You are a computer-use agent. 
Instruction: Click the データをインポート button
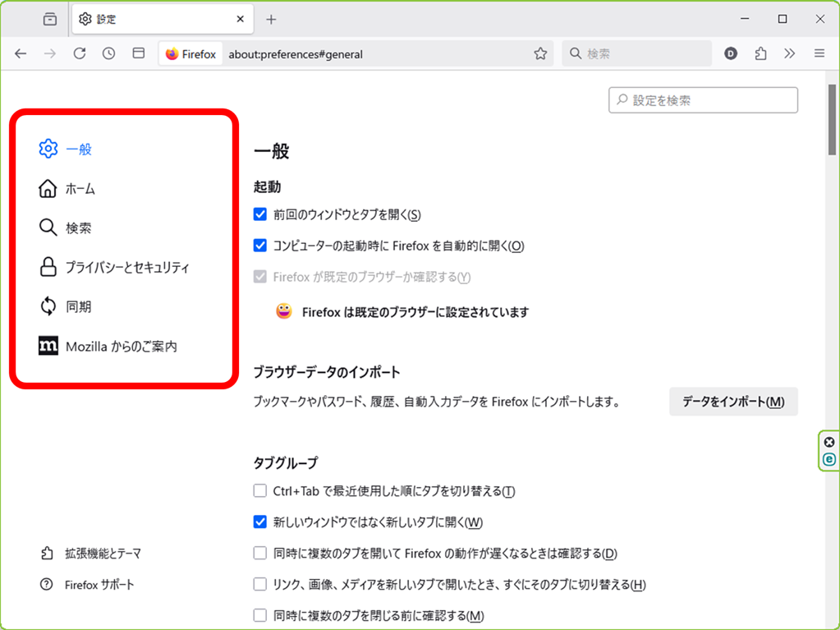733,402
